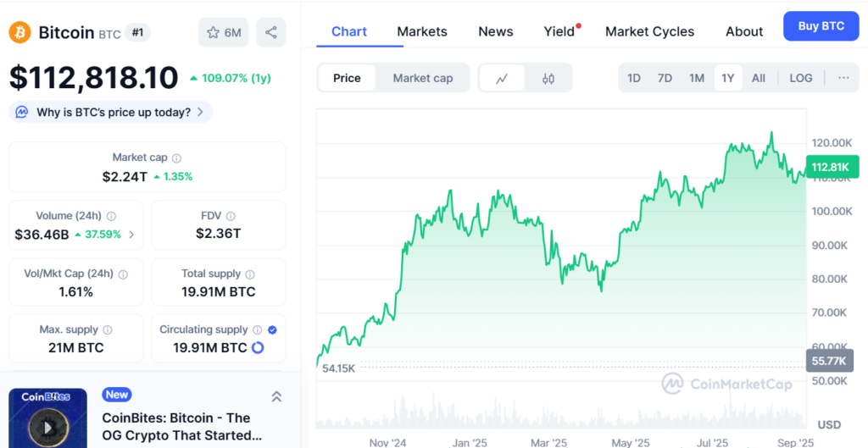Open the Markets tab

coord(421,31)
